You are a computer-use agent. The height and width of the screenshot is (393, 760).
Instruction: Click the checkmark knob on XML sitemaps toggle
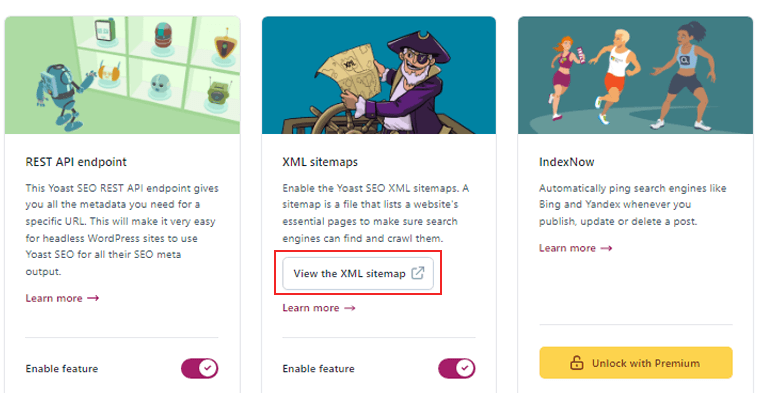click(465, 369)
